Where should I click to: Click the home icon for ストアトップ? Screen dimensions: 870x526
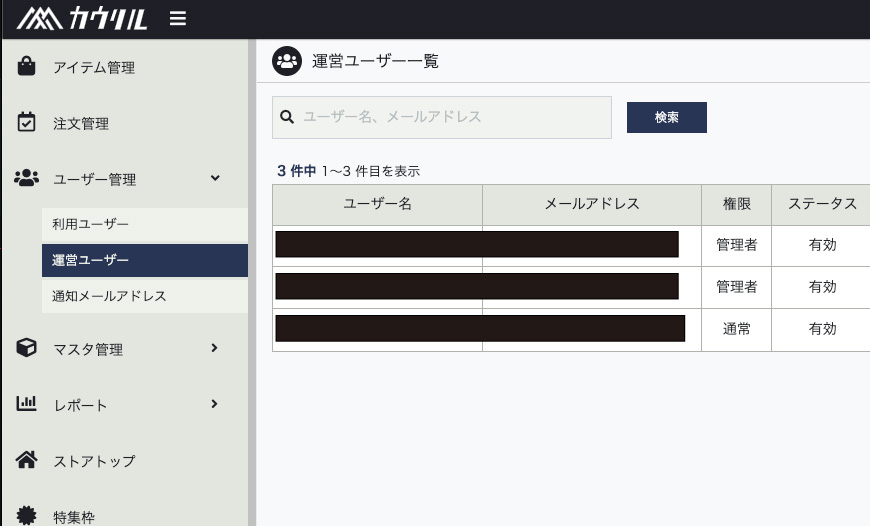click(x=27, y=461)
